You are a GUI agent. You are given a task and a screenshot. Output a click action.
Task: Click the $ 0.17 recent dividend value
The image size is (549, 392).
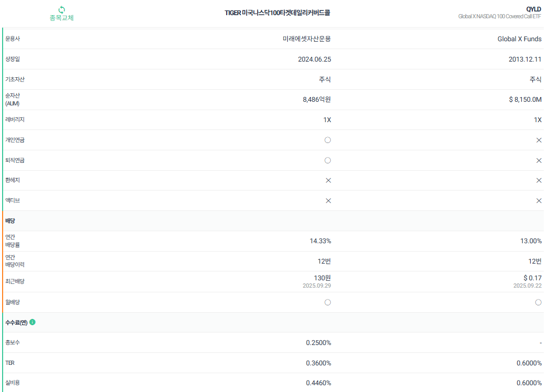(532, 278)
